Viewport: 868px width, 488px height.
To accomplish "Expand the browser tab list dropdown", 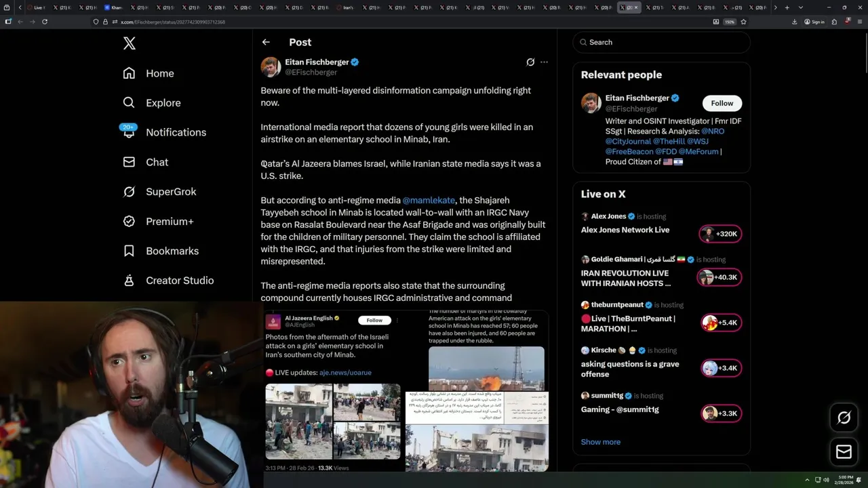I will [x=801, y=7].
